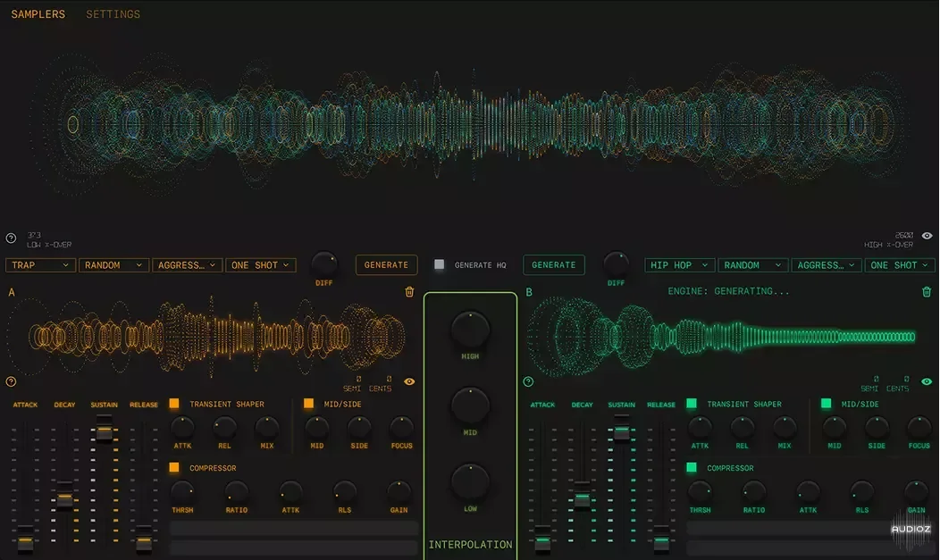The width and height of the screenshot is (940, 560).
Task: Delete sampler A with the trash icon
Action: (409, 292)
